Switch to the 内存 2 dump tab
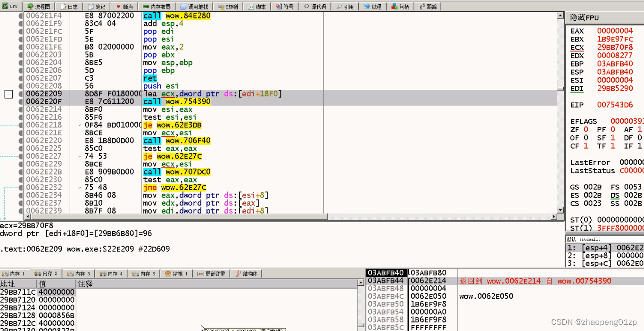The height and width of the screenshot is (331, 644). [x=47, y=273]
